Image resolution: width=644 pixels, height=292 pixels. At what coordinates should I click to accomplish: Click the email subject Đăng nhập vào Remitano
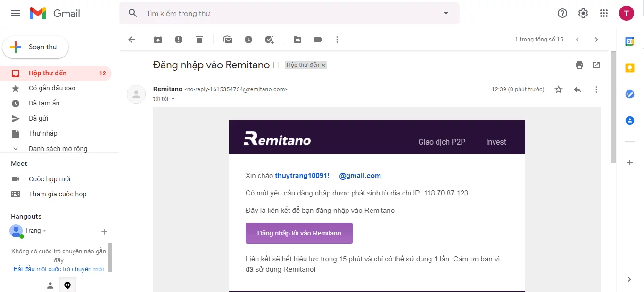click(211, 65)
